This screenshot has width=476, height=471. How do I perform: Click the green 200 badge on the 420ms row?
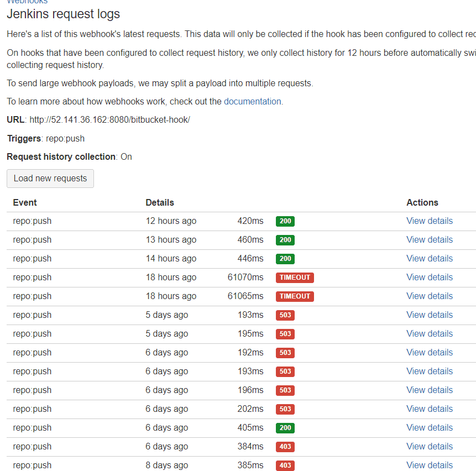(285, 222)
